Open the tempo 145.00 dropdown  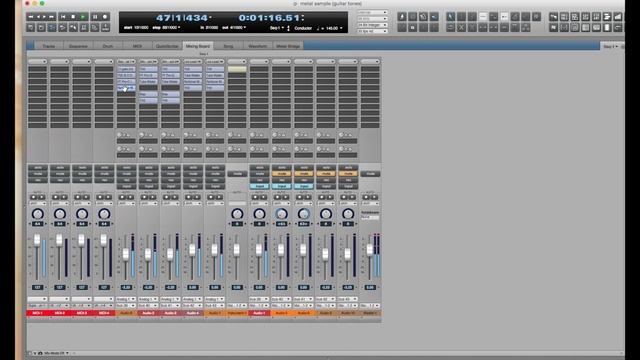(x=341, y=28)
